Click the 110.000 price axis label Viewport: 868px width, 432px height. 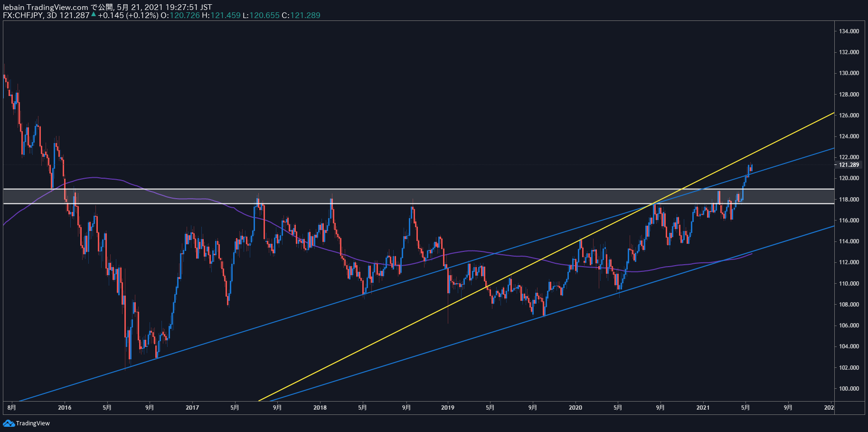click(x=849, y=284)
